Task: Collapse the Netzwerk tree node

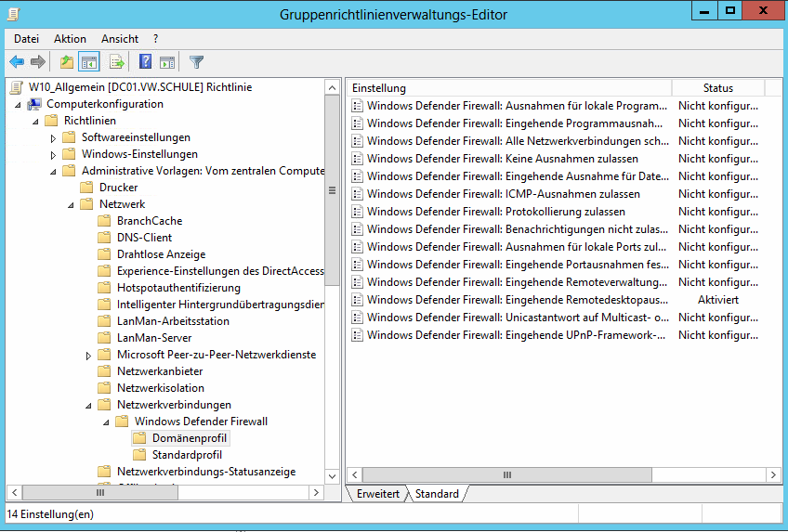Action: (71, 204)
